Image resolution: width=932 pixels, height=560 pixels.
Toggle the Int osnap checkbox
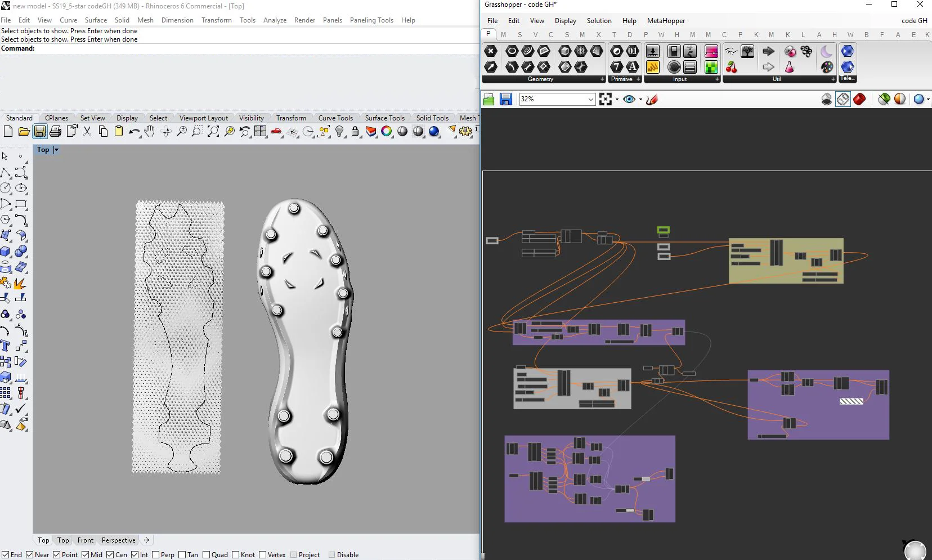(x=135, y=555)
